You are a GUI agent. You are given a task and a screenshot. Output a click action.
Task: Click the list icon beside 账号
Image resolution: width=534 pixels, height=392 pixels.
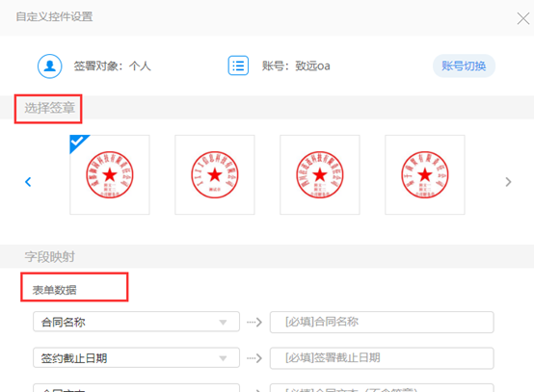point(238,65)
